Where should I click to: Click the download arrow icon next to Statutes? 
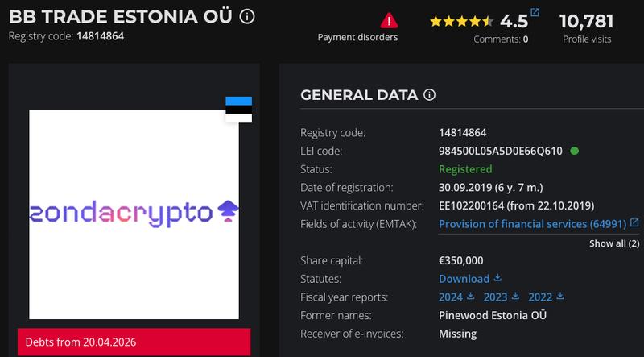(497, 277)
